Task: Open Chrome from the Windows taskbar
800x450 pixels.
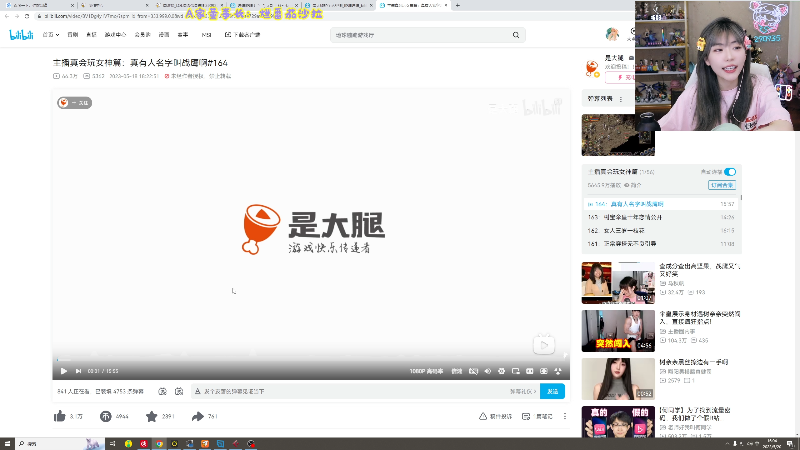Action: coord(159,444)
